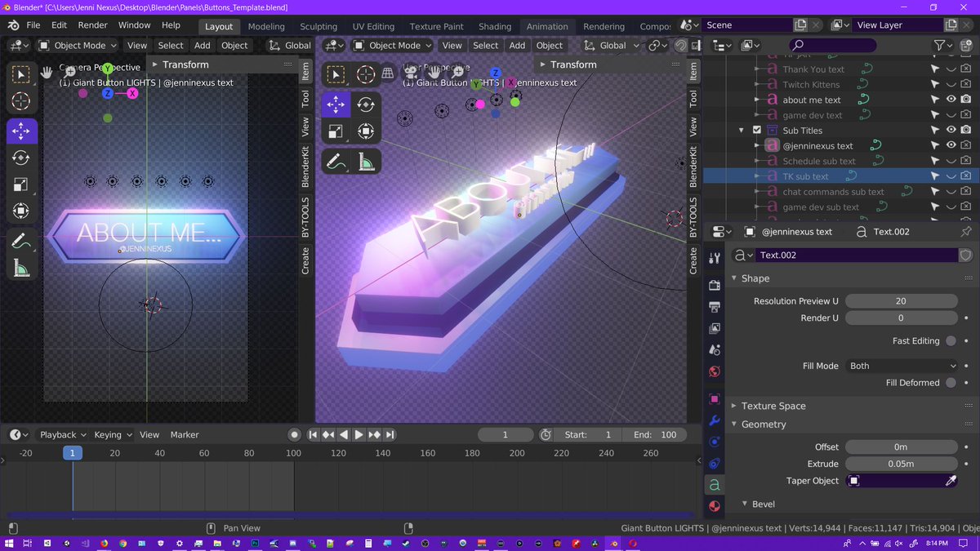Select the Annotate tool in left viewport toolbar
This screenshot has width=980, height=551.
pos(21,242)
